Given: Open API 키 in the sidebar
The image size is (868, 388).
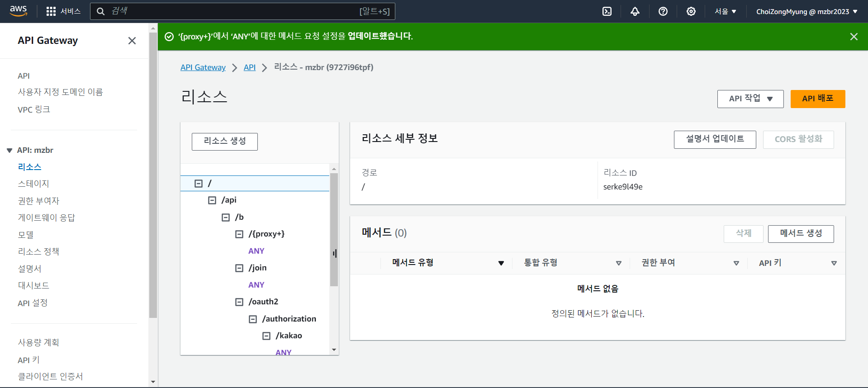Looking at the screenshot, I should (28, 360).
